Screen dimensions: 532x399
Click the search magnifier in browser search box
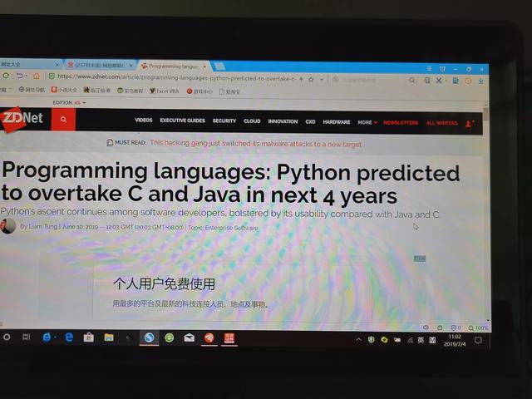[411, 81]
